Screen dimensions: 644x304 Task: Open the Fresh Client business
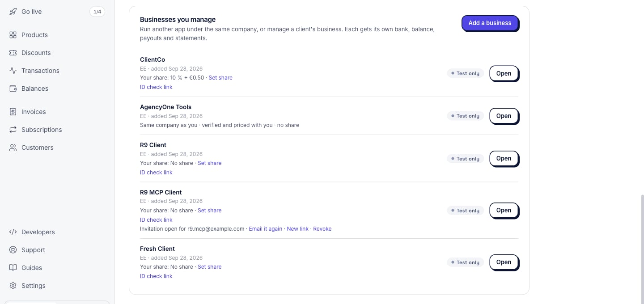tap(504, 262)
